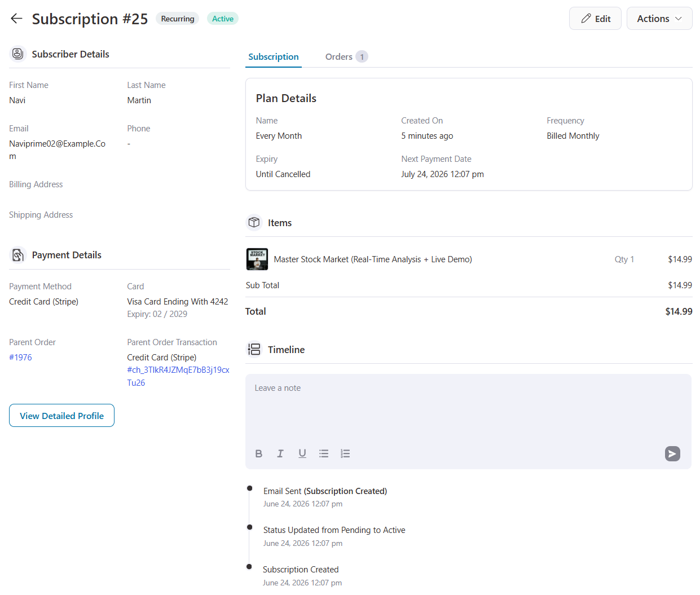Click the Subscription #25 heading
The image size is (700, 595).
[90, 19]
